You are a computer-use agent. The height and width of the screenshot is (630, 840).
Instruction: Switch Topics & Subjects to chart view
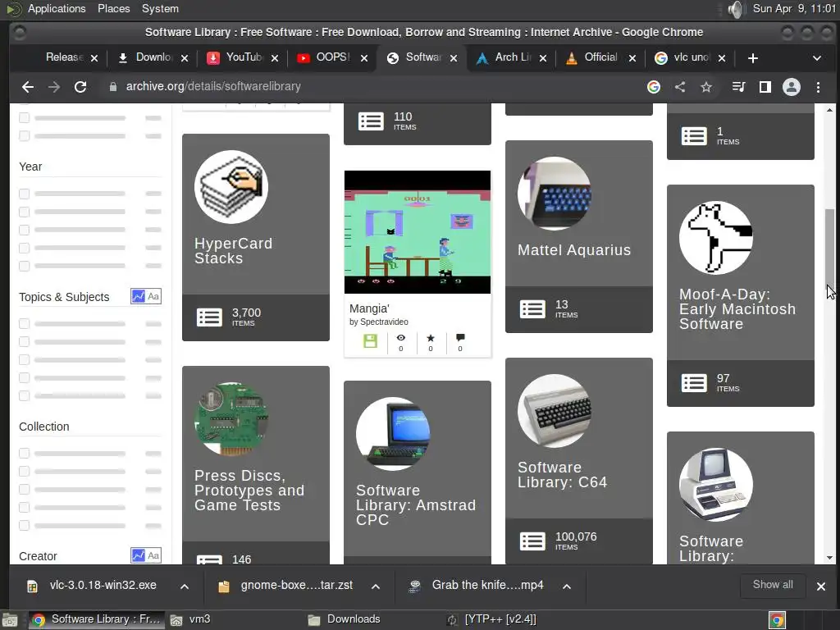(x=138, y=296)
